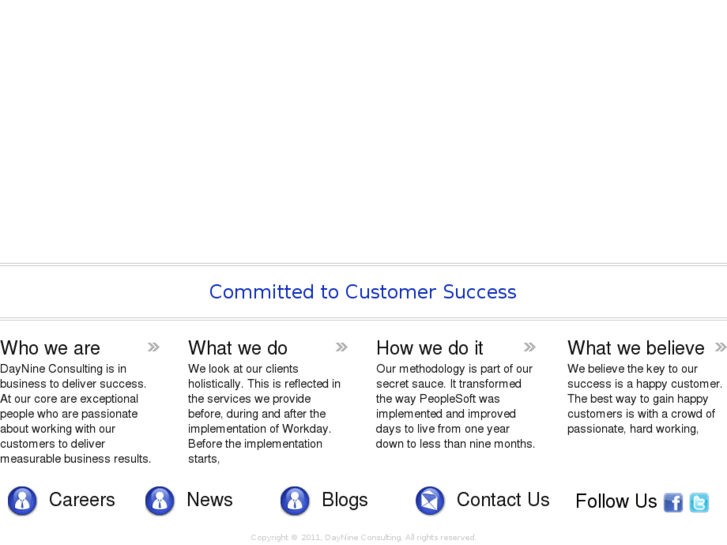The image size is (727, 545).
Task: Click the Committed to Customer Success title
Action: coord(363,292)
